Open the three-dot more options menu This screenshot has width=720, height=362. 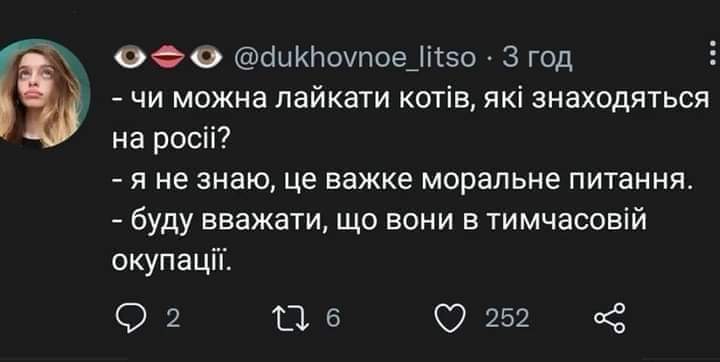tap(712, 54)
